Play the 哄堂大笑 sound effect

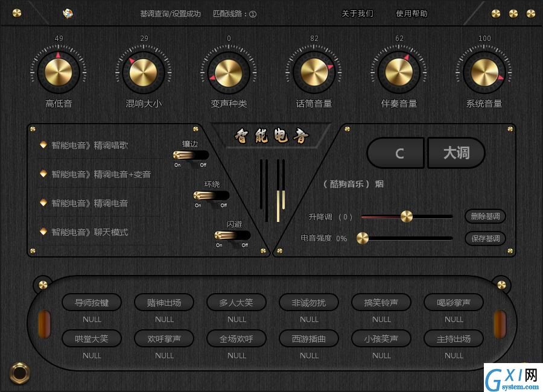[x=92, y=338]
